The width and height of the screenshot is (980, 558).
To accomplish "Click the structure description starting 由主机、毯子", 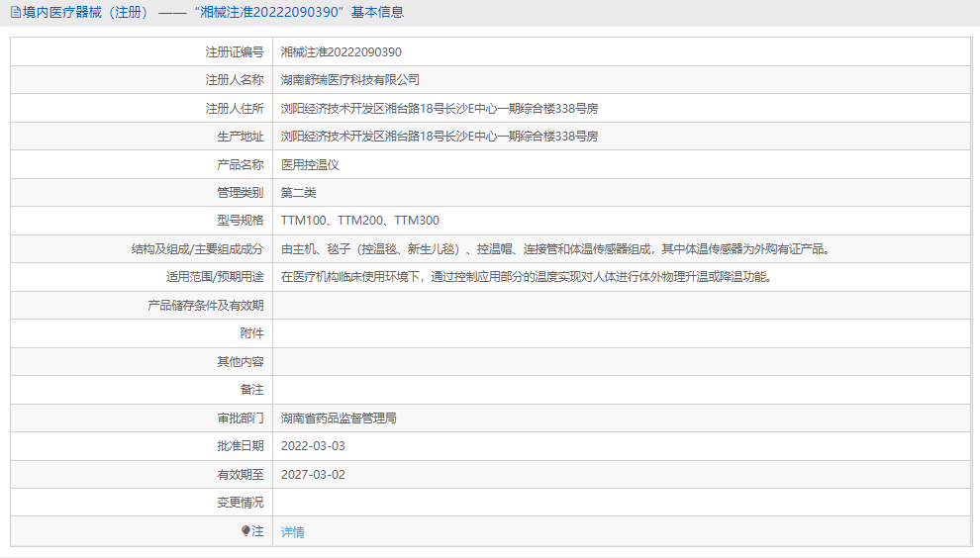I will click(557, 248).
